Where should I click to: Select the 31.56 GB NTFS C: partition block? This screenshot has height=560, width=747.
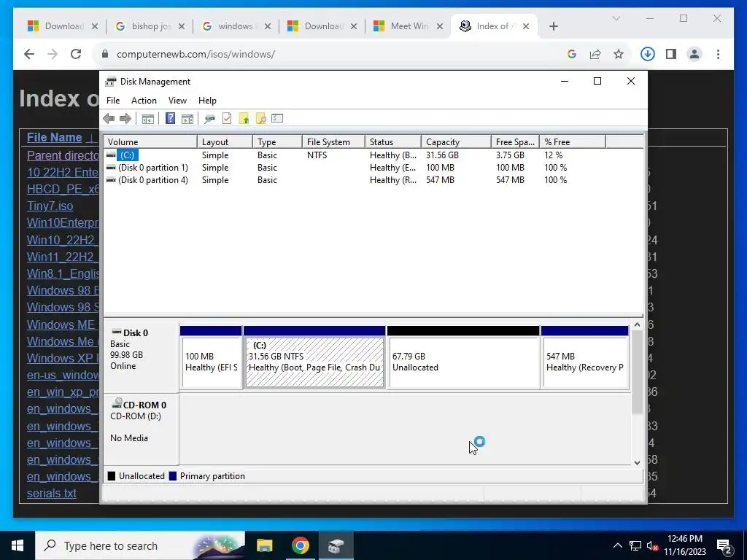314,357
